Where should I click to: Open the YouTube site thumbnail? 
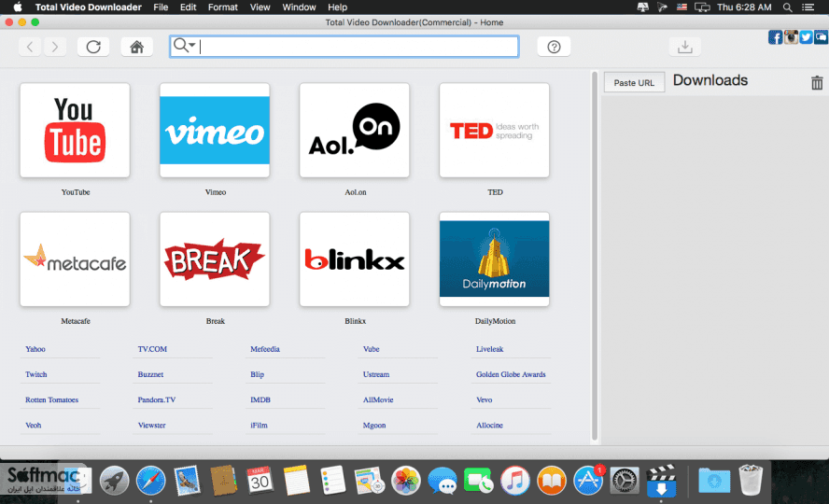pos(75,130)
